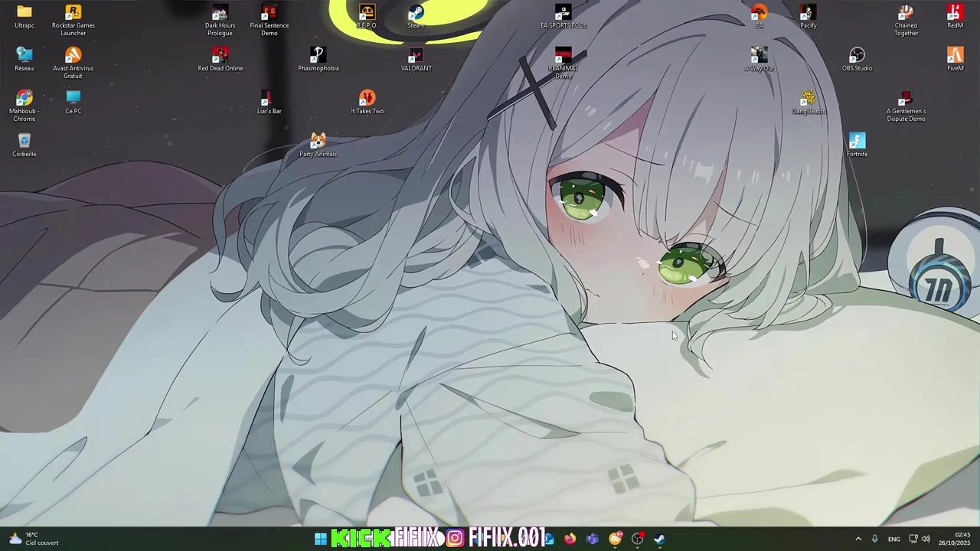
Task: Select the Ce PC icon
Action: tap(73, 103)
